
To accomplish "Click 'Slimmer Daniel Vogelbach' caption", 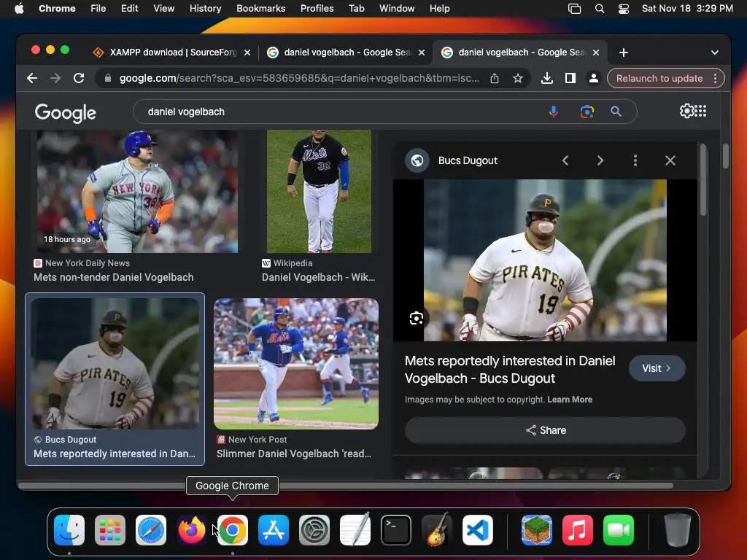I will (293, 454).
